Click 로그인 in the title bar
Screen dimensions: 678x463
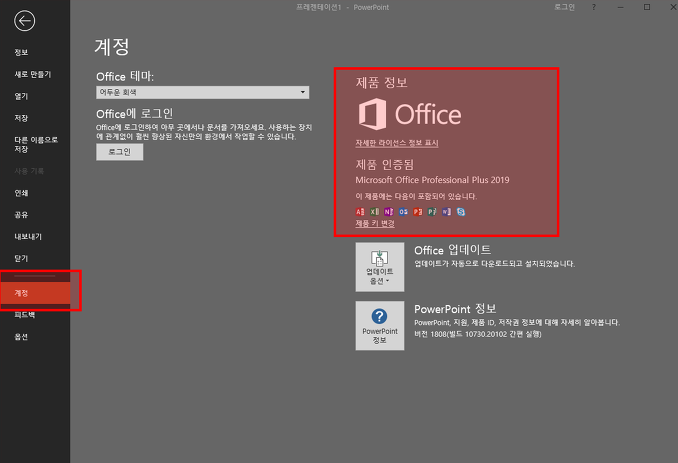[564, 7]
